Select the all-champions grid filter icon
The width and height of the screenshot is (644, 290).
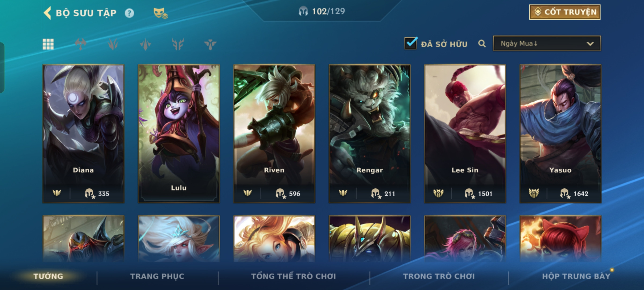click(x=48, y=44)
